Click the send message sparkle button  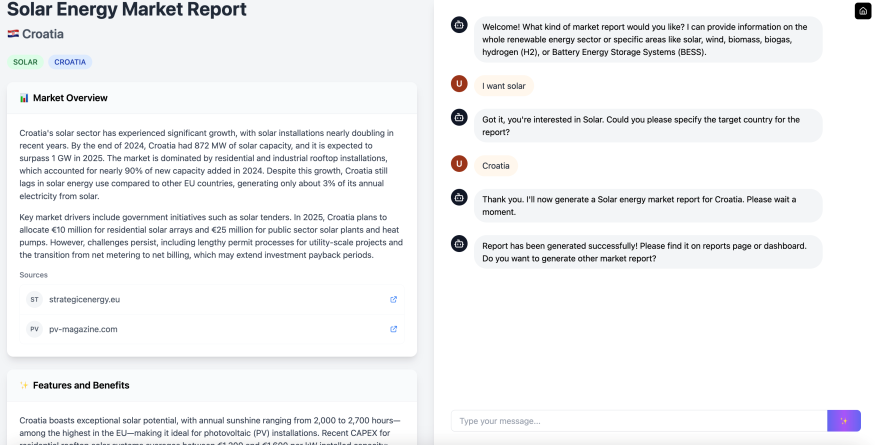(844, 421)
